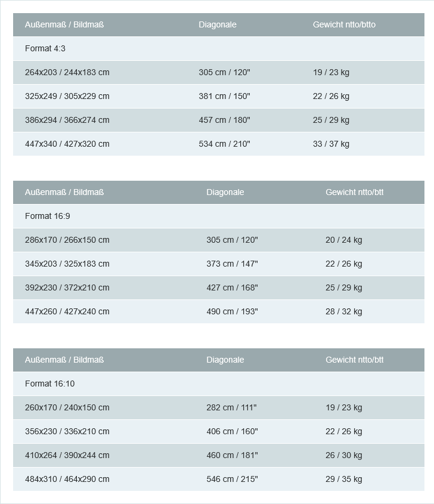Click the "26 / 30 kg" weight value

pyautogui.click(x=343, y=455)
